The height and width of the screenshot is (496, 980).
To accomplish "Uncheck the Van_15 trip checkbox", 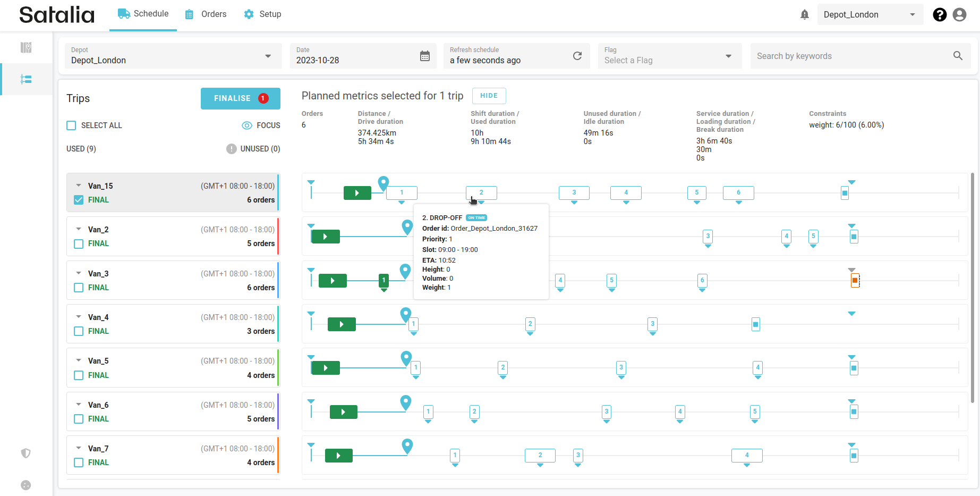I will point(79,200).
